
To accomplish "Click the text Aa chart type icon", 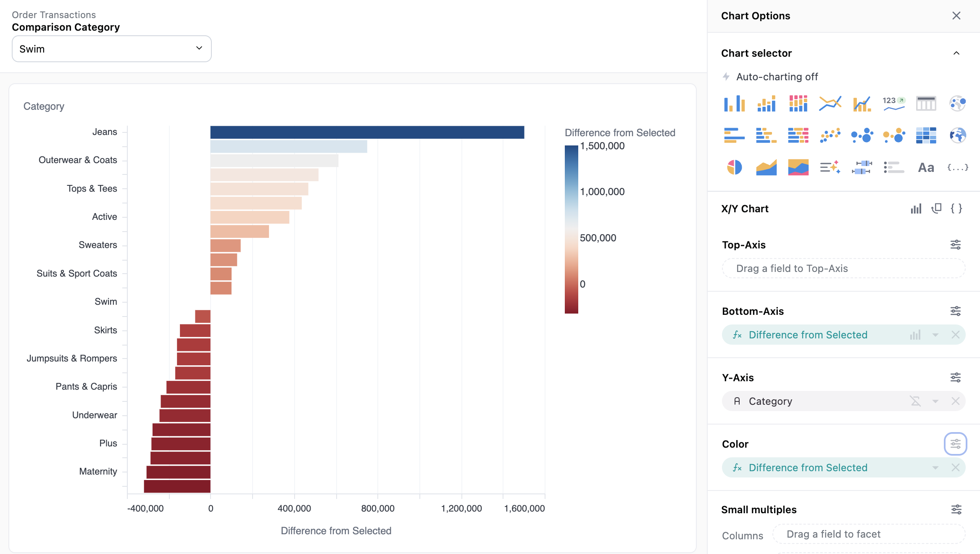I will pyautogui.click(x=926, y=167).
